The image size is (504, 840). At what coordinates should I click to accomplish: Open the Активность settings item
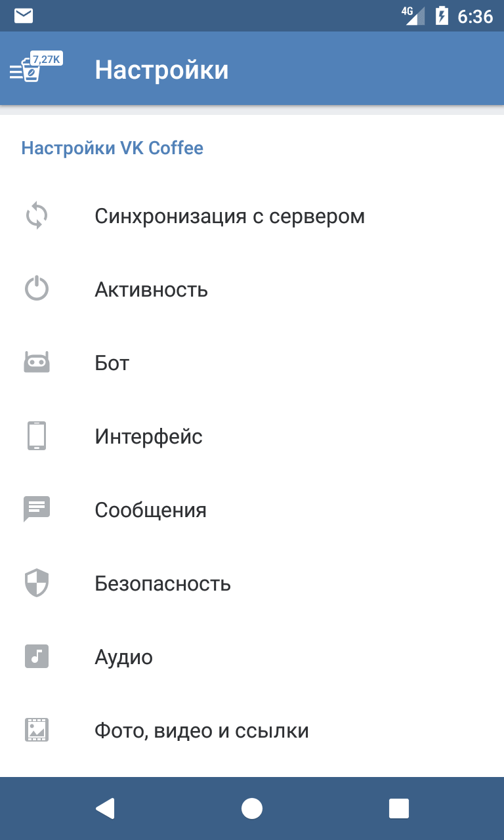click(152, 289)
